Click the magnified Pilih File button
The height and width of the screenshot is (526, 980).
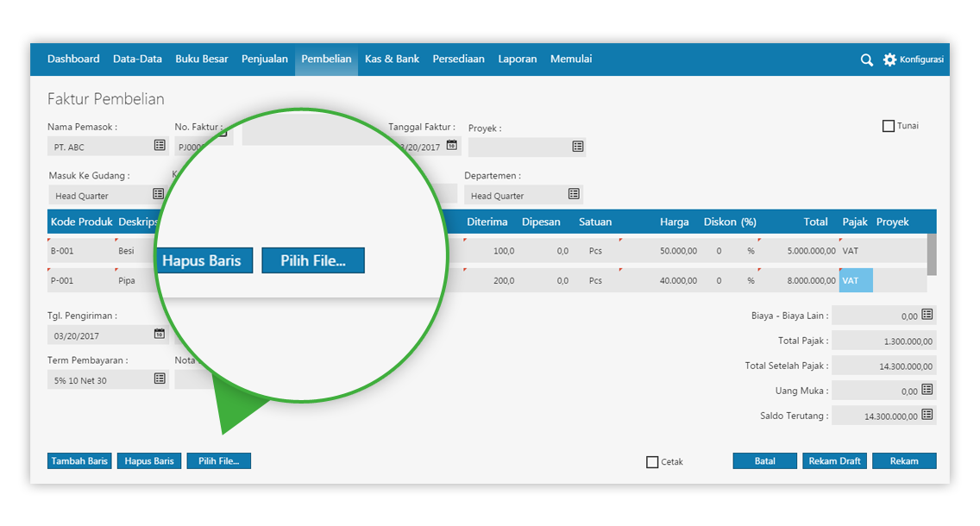click(312, 260)
